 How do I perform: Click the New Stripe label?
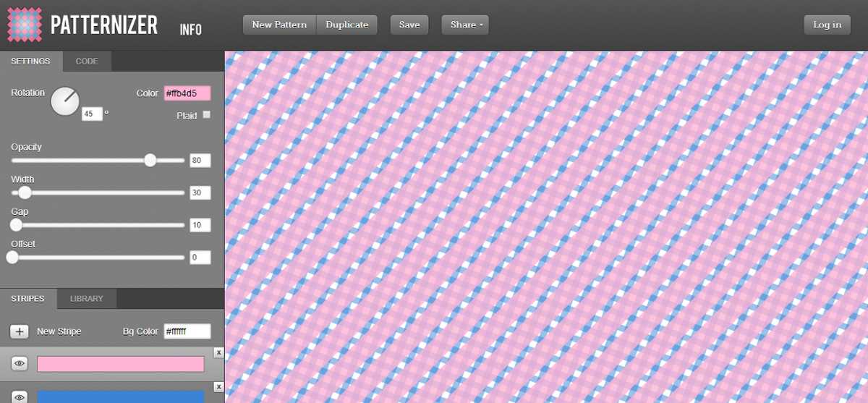59,331
